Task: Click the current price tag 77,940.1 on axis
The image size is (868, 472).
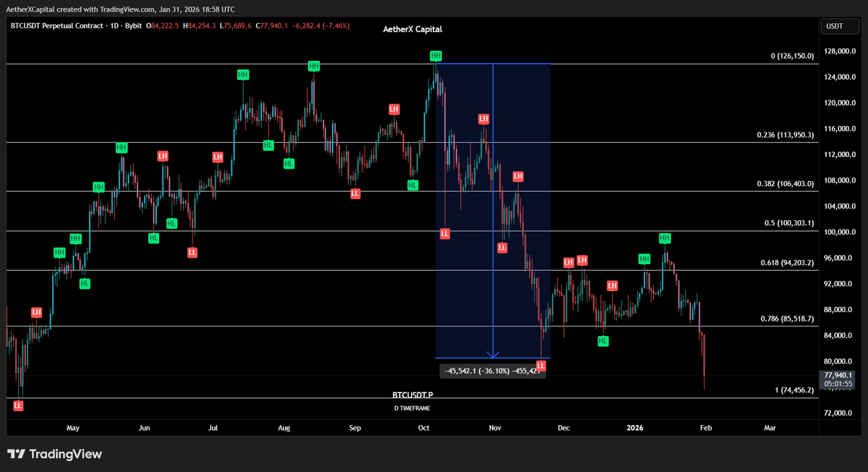Action: click(839, 375)
